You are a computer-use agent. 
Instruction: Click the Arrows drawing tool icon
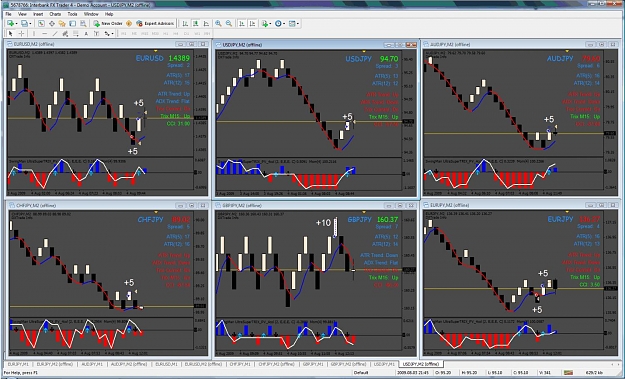point(107,33)
